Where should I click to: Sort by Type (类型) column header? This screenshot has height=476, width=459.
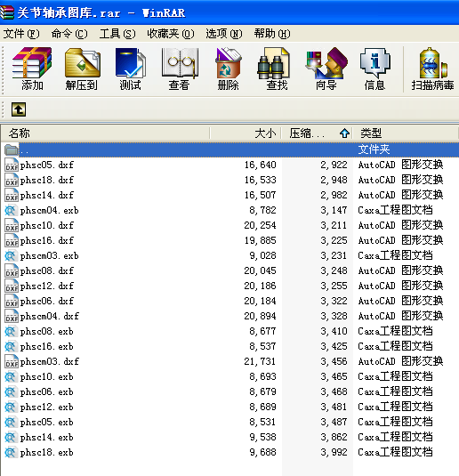pyautogui.click(x=406, y=133)
